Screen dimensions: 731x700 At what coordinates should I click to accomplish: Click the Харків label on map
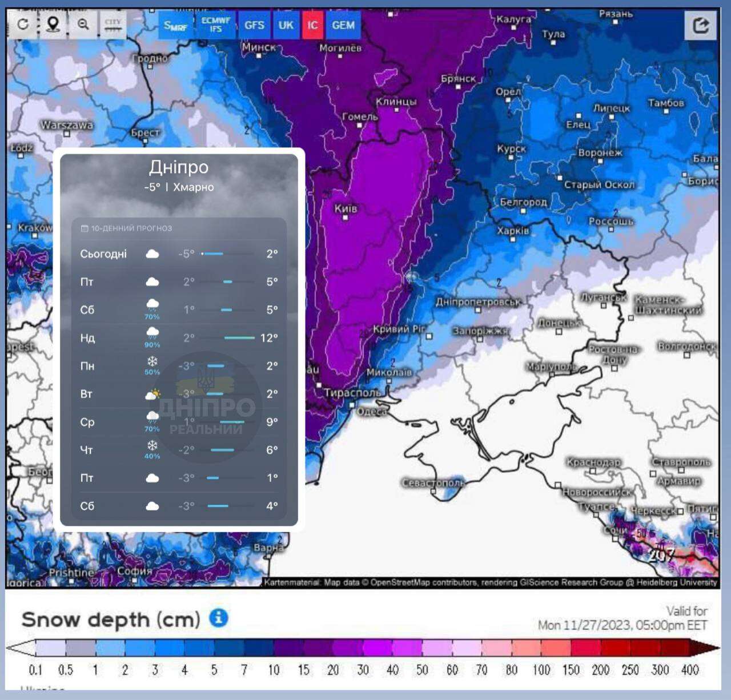tap(513, 231)
